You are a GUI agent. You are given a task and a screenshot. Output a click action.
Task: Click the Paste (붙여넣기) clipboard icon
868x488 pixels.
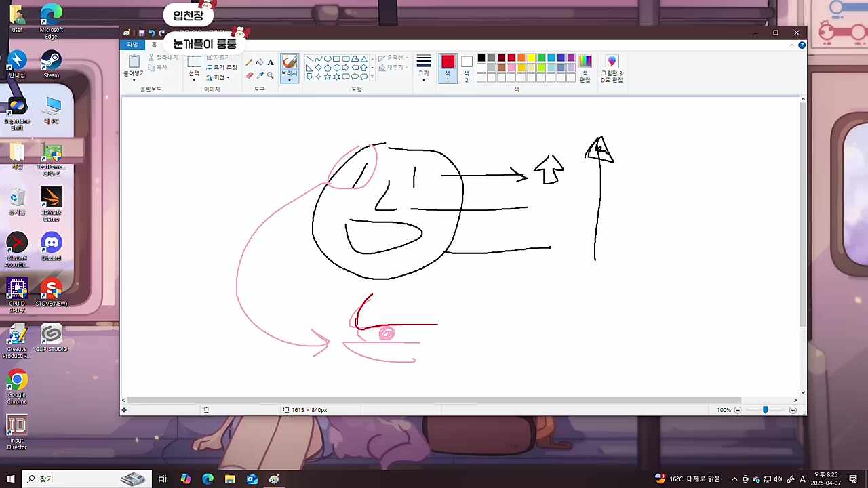[134, 62]
